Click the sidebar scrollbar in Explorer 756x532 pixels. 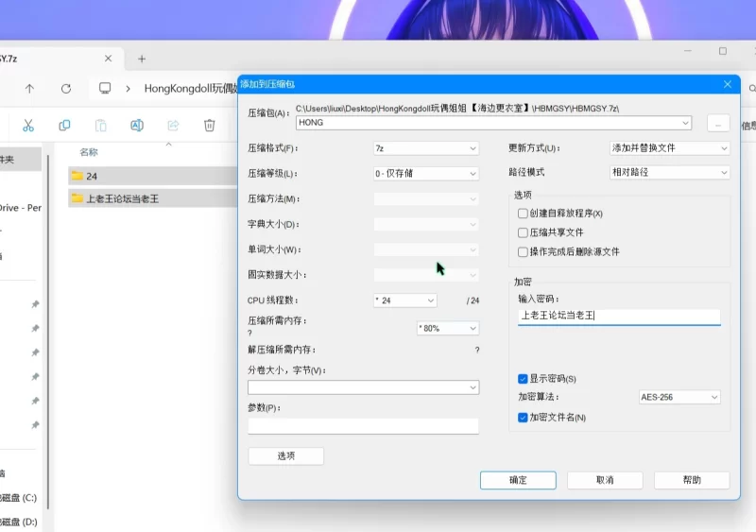coord(48,332)
